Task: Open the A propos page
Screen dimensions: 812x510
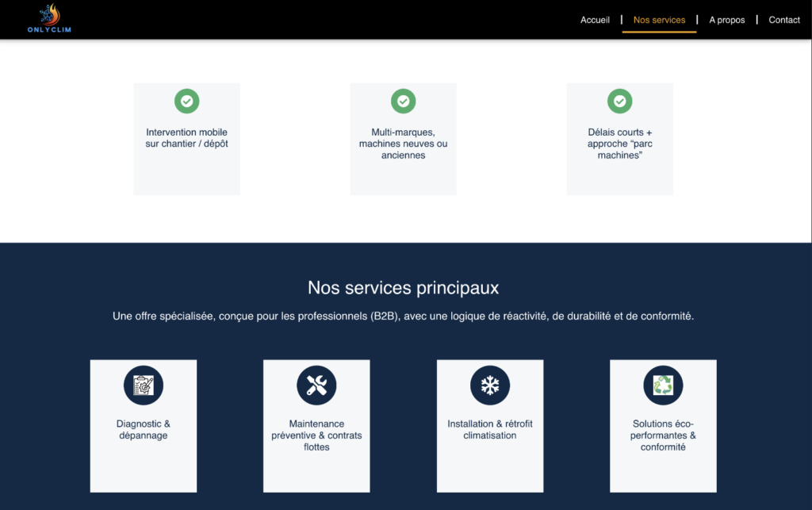Action: (x=726, y=20)
